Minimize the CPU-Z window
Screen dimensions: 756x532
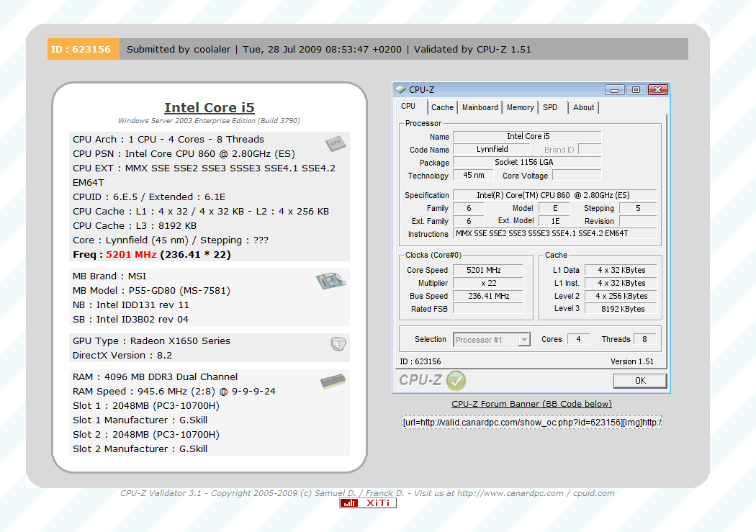pos(614,90)
